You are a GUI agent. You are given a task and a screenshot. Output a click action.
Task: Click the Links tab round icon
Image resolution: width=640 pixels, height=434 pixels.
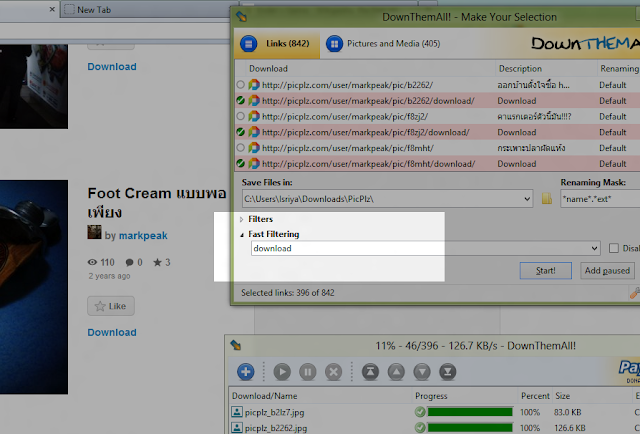click(249, 43)
